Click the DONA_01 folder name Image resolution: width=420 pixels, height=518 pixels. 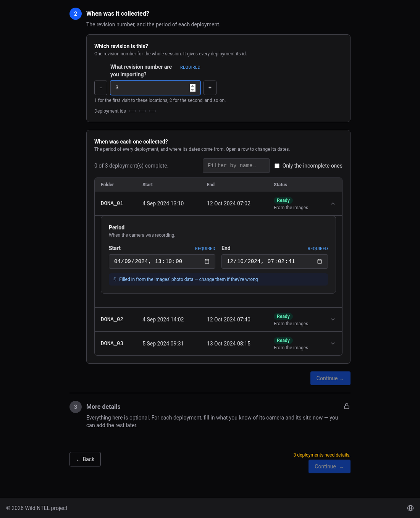click(112, 203)
